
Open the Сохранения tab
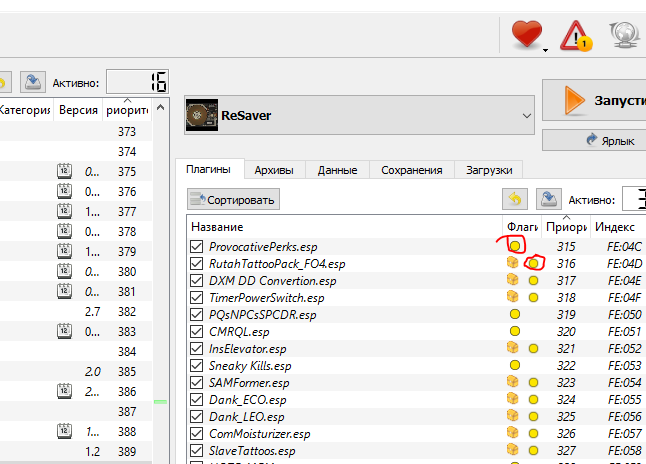[412, 170]
